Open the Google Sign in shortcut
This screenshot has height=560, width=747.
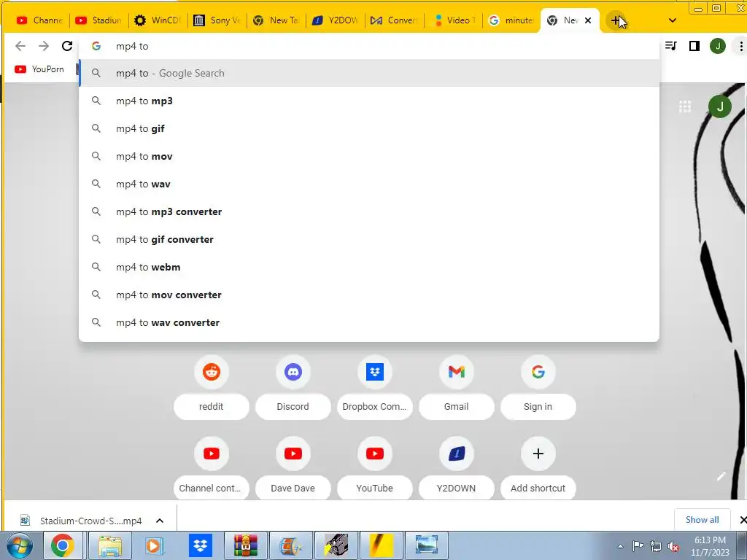click(x=538, y=388)
